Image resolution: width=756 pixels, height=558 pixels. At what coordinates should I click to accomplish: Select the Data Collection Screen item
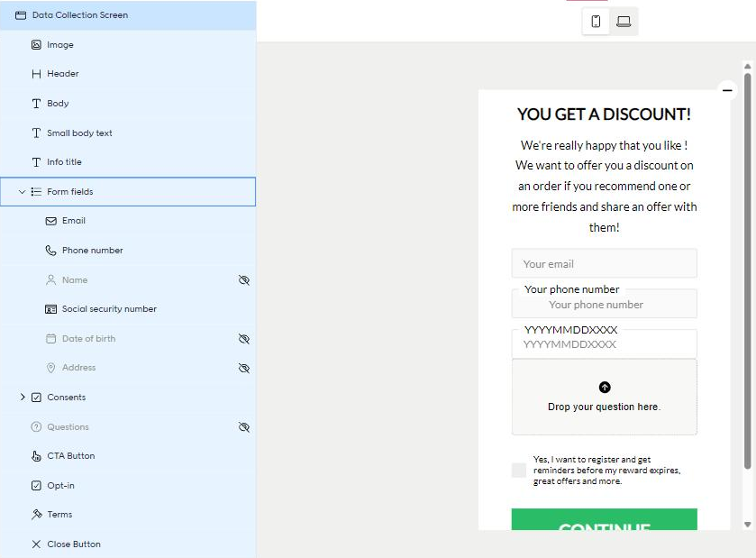[128, 15]
